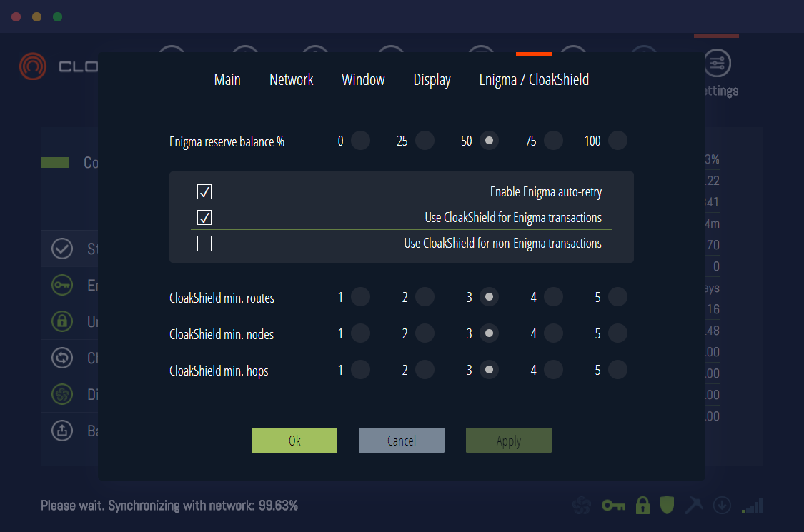Click the pinwheel icon in status bar

pyautogui.click(x=582, y=506)
